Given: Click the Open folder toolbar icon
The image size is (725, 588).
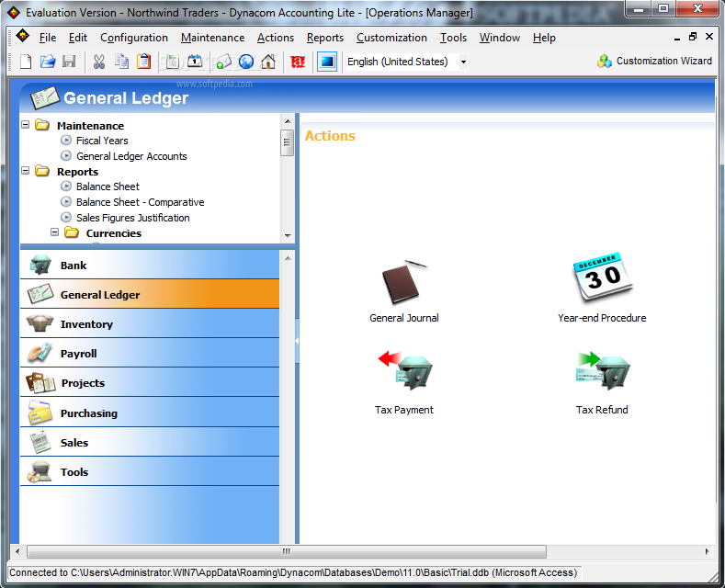Looking at the screenshot, I should (48, 62).
